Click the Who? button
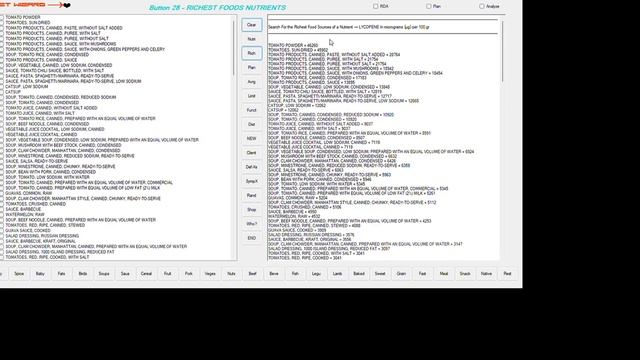This screenshot has height=360, width=640. [251, 224]
